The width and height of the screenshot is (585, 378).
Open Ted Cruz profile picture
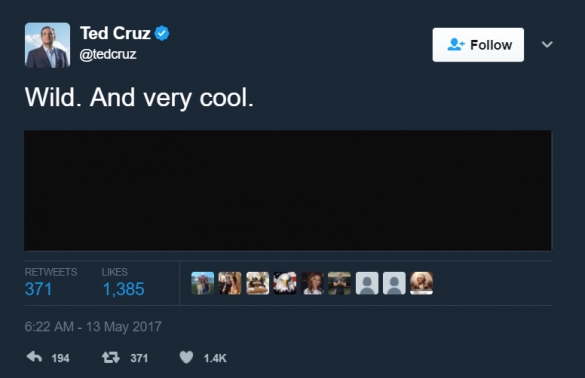pyautogui.click(x=47, y=45)
